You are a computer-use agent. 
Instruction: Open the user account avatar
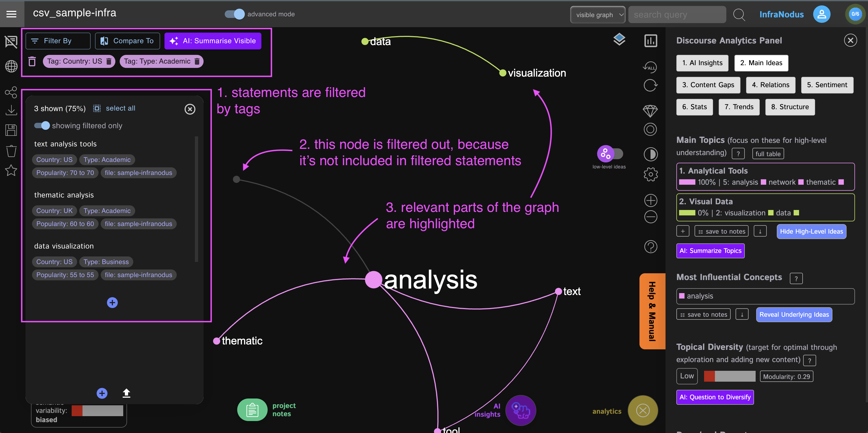822,14
